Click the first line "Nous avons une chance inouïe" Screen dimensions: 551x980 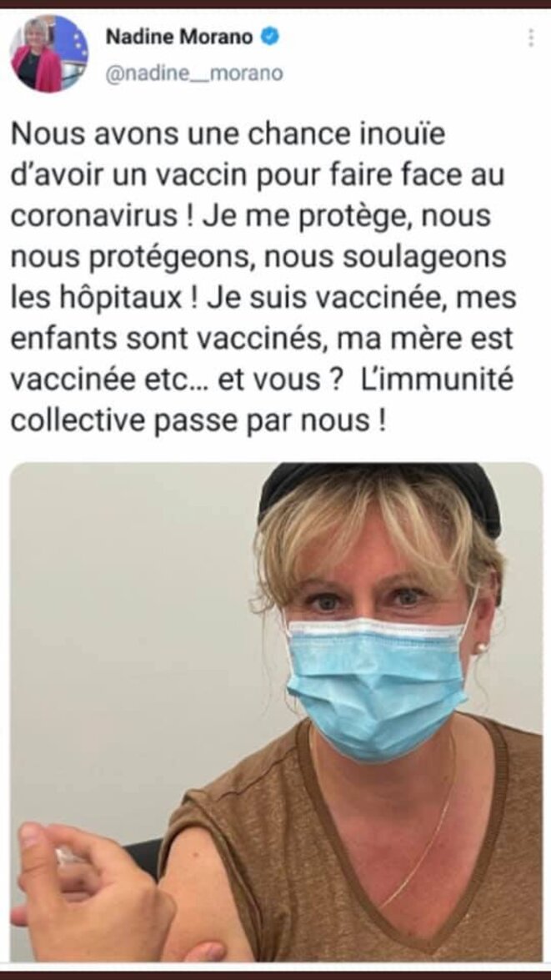228,134
